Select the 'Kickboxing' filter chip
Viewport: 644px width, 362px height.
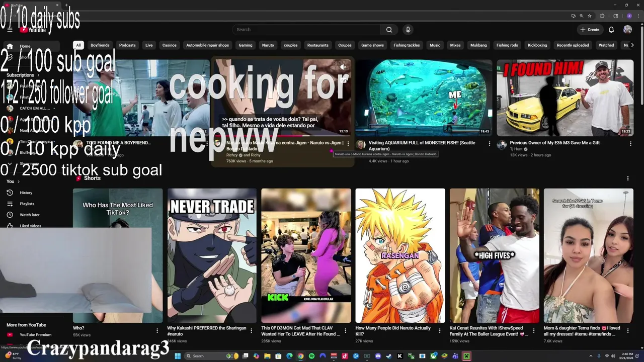click(537, 45)
